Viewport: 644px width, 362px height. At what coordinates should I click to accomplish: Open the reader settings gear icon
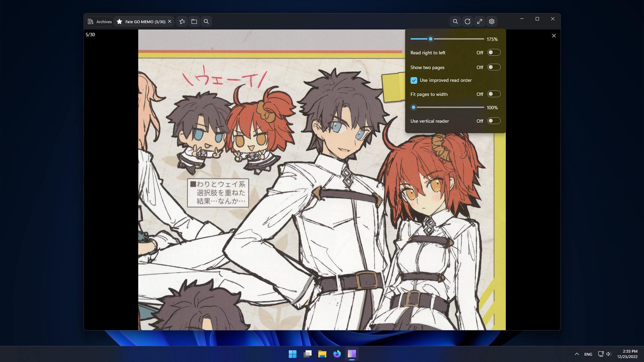pyautogui.click(x=492, y=21)
